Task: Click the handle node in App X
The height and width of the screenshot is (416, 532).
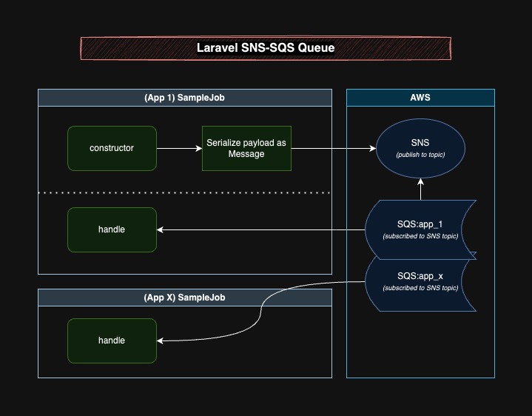Action: pos(112,340)
